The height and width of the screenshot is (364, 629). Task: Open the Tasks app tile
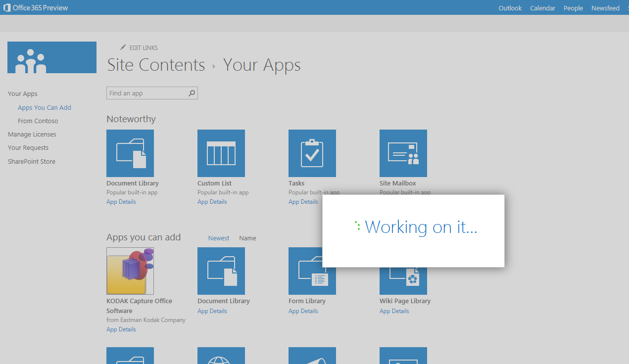tap(312, 153)
